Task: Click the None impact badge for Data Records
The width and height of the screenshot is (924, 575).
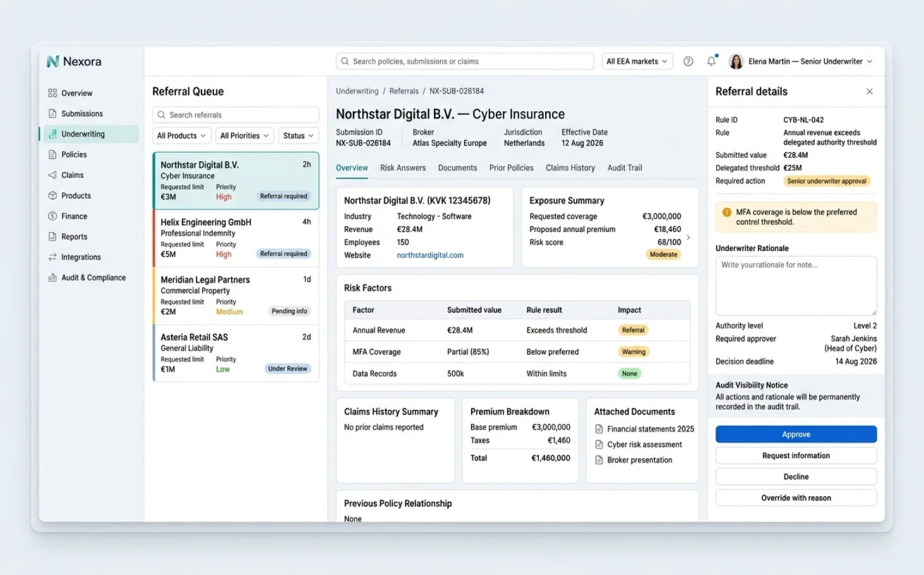Action: coord(630,373)
